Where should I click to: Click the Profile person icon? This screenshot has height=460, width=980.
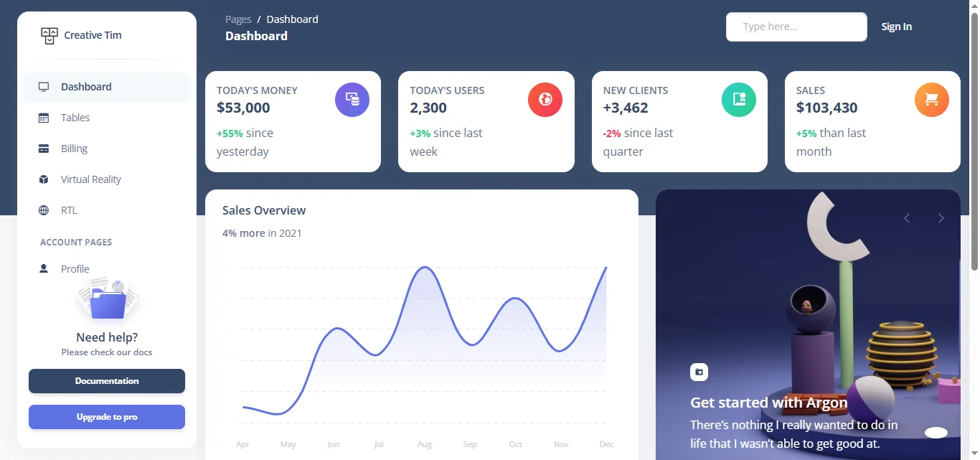click(x=43, y=268)
